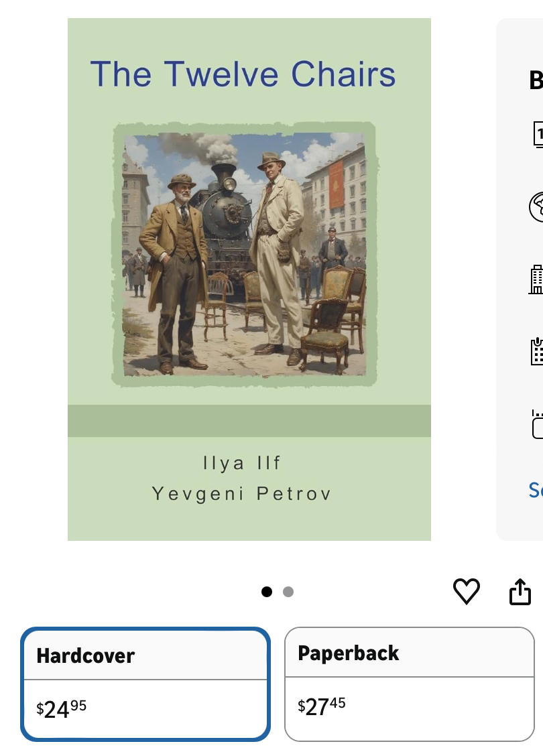Screen dimensions: 543x756
Task: Select the Hardcover format option
Action: (145, 684)
